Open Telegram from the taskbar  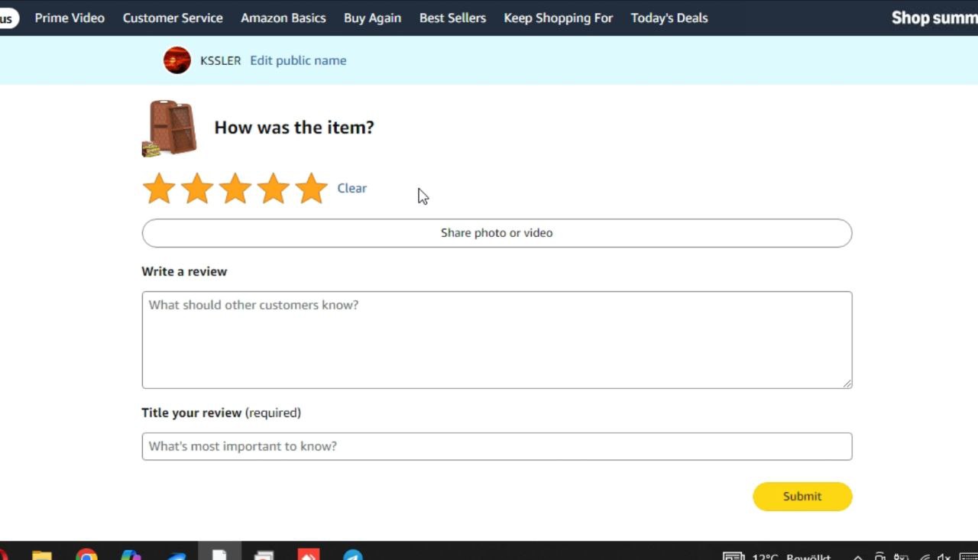coord(352,555)
